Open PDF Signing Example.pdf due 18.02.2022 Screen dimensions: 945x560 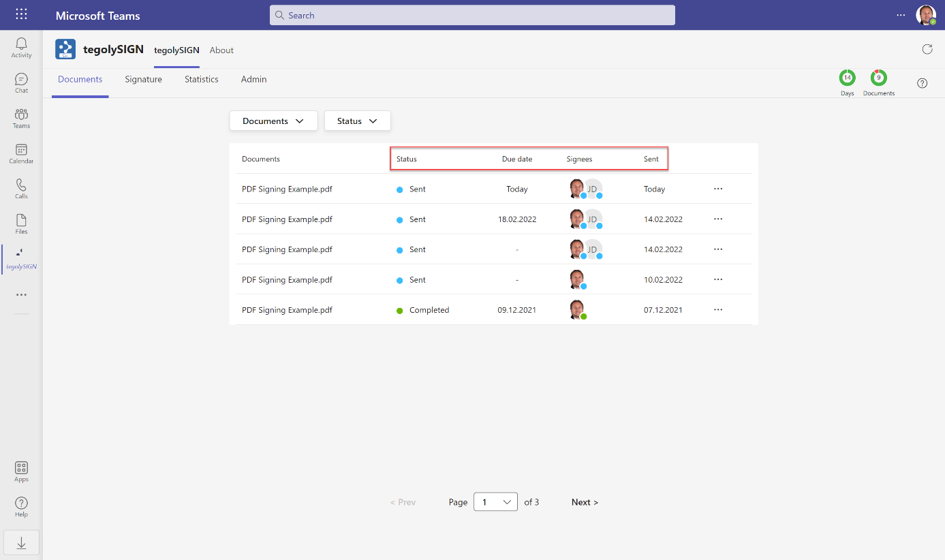tap(287, 219)
